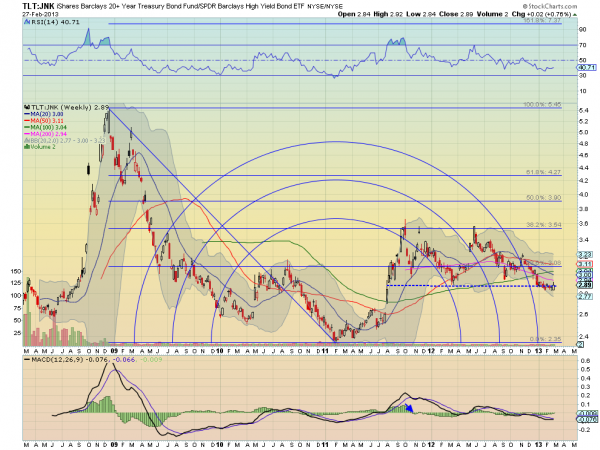Click the 100.0%: 5.45 Fibonacci label

542,104
